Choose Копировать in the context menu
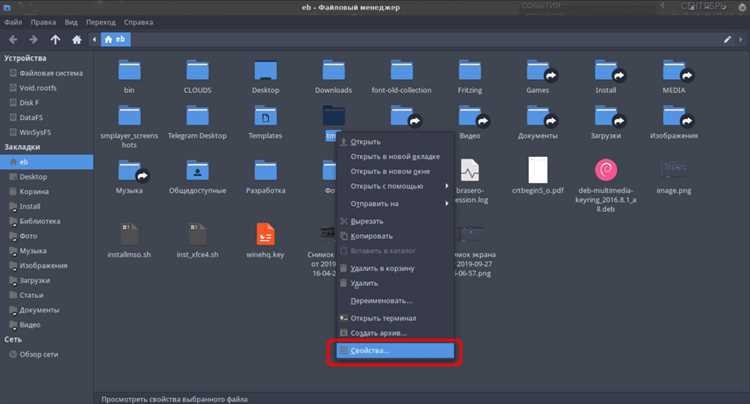 pyautogui.click(x=395, y=236)
